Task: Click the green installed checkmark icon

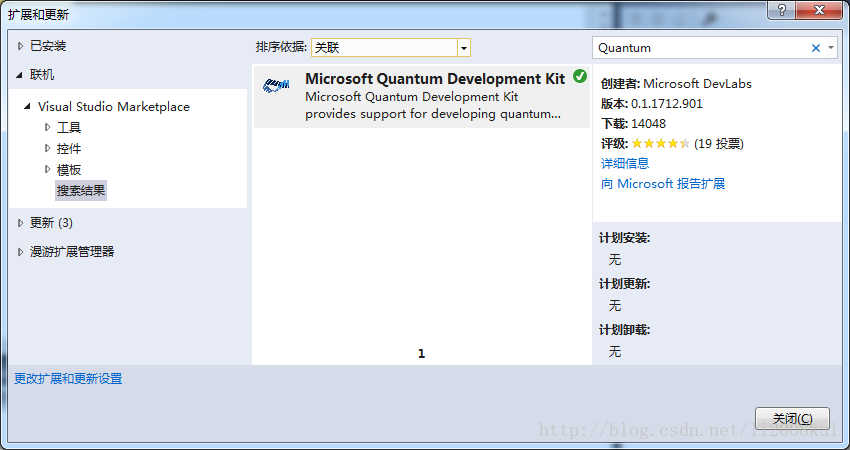Action: [579, 76]
